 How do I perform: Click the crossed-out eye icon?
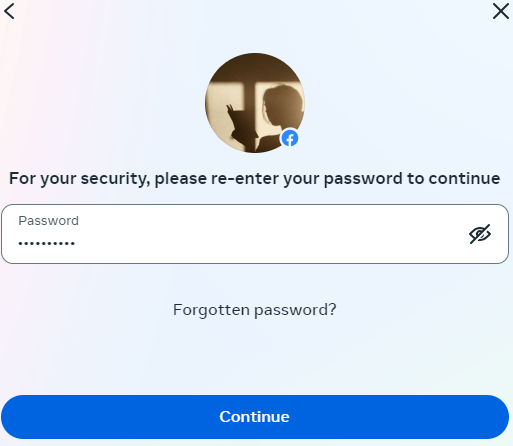(x=480, y=234)
